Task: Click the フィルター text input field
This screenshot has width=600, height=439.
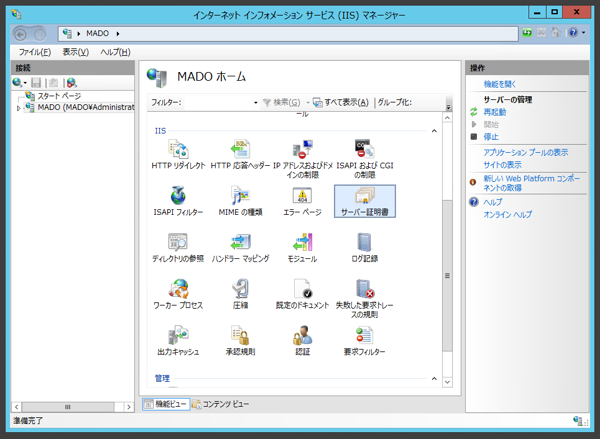Action: 218,103
